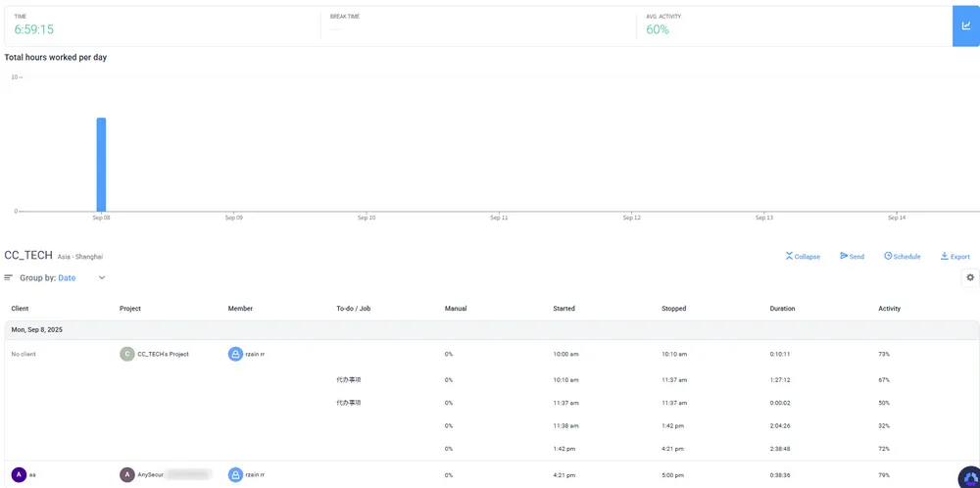Screen dimensions: 980x488
Task: Schedule the report
Action: pos(903,256)
